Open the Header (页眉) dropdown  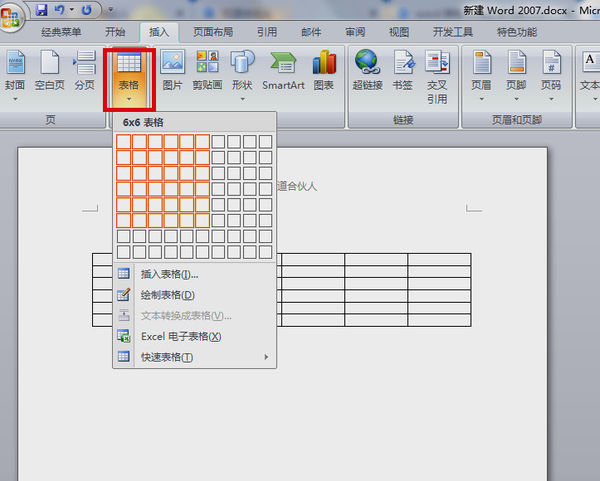(x=481, y=72)
